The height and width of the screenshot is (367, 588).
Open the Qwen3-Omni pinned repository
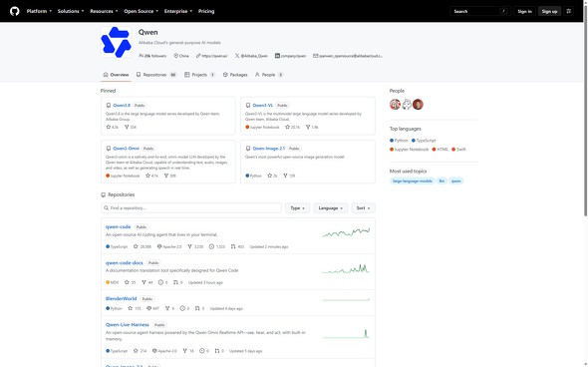(x=126, y=149)
